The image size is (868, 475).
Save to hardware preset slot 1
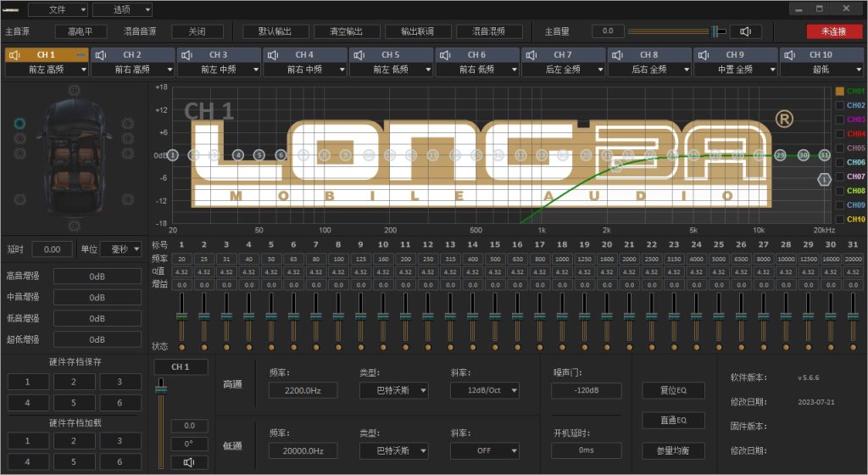point(28,382)
